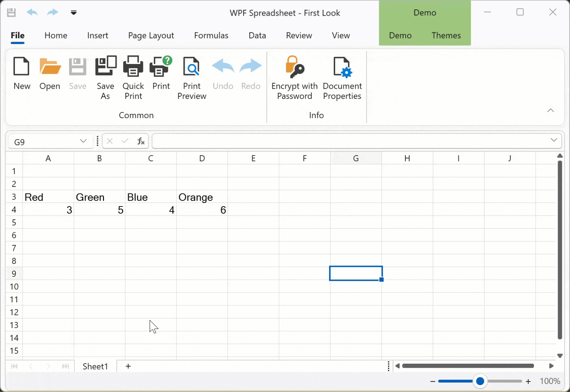570x392 pixels.
Task: Open the Name Box dropdown arrow
Action: click(83, 141)
